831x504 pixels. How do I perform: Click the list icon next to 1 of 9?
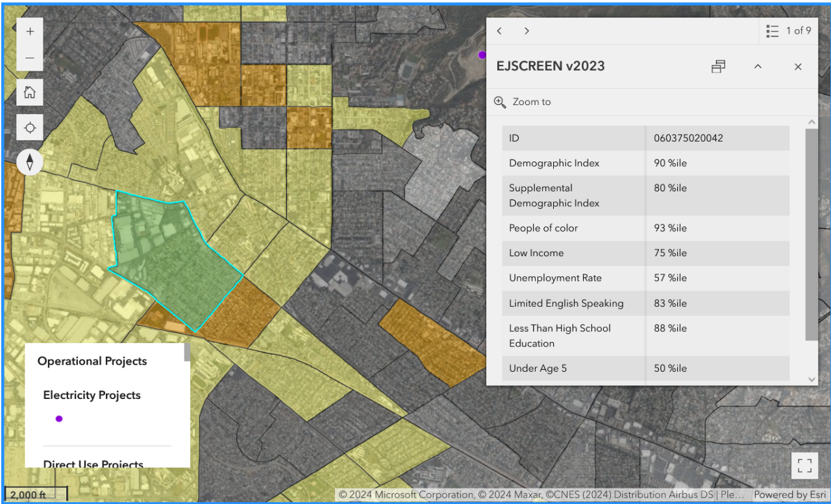click(772, 30)
